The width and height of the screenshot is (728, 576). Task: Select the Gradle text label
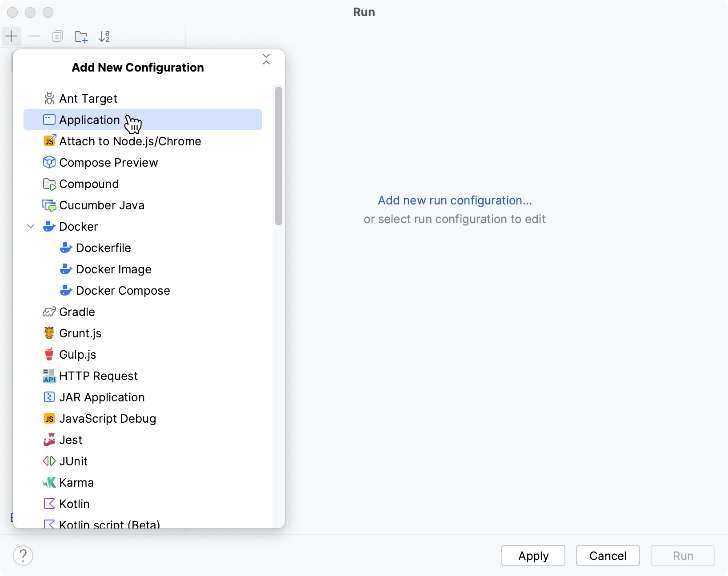click(x=77, y=312)
